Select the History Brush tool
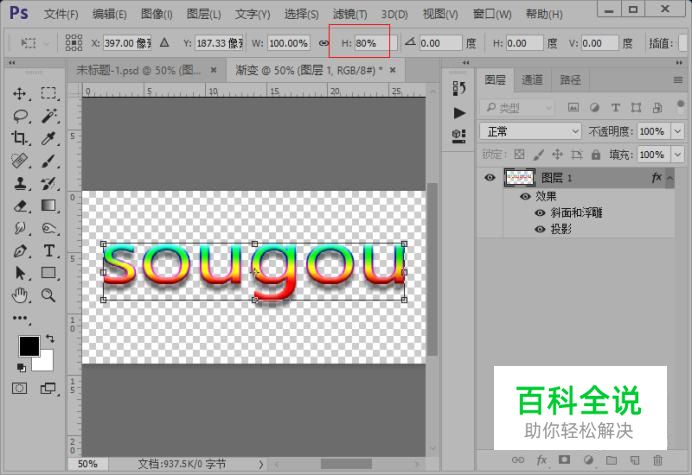Image resolution: width=692 pixels, height=475 pixels. (49, 183)
